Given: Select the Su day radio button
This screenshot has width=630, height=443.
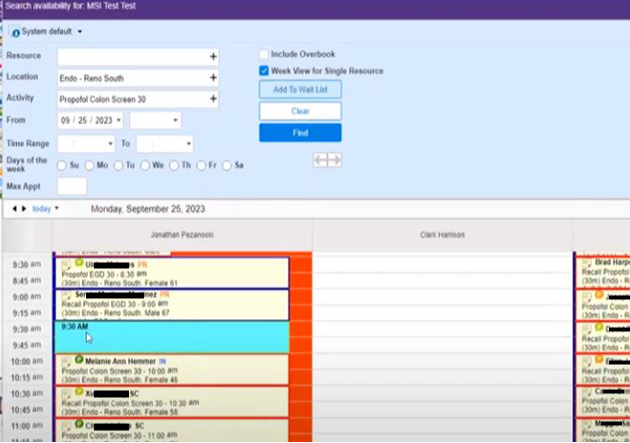Looking at the screenshot, I should pos(62,165).
